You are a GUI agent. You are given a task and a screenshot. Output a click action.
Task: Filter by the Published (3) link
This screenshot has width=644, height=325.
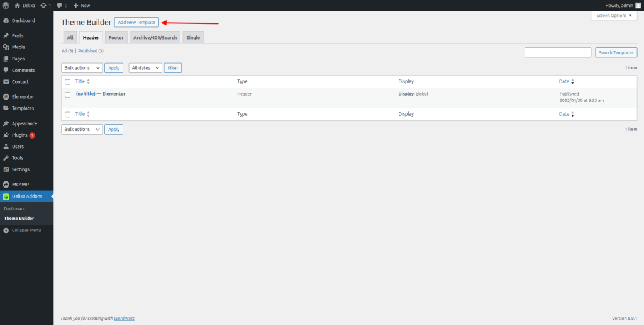click(x=91, y=51)
